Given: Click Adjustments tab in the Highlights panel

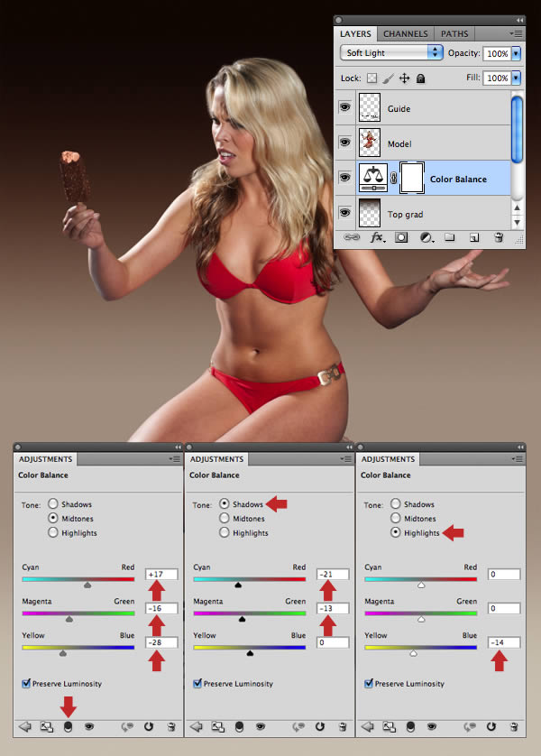Looking at the screenshot, I should click(388, 459).
